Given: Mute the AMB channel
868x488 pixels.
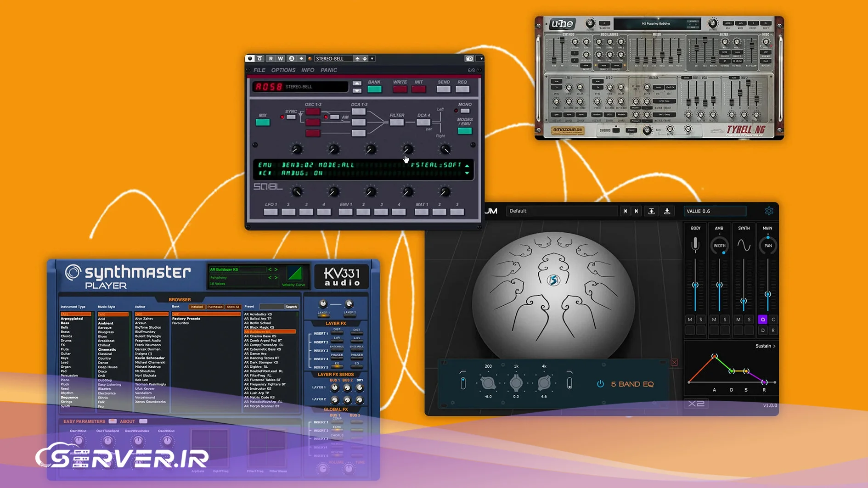Looking at the screenshot, I should [x=713, y=320].
